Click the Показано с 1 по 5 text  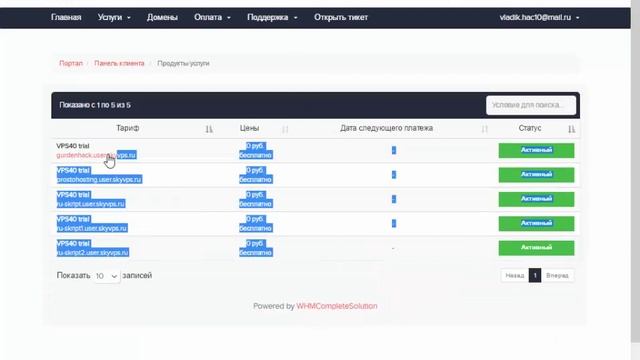click(x=95, y=105)
